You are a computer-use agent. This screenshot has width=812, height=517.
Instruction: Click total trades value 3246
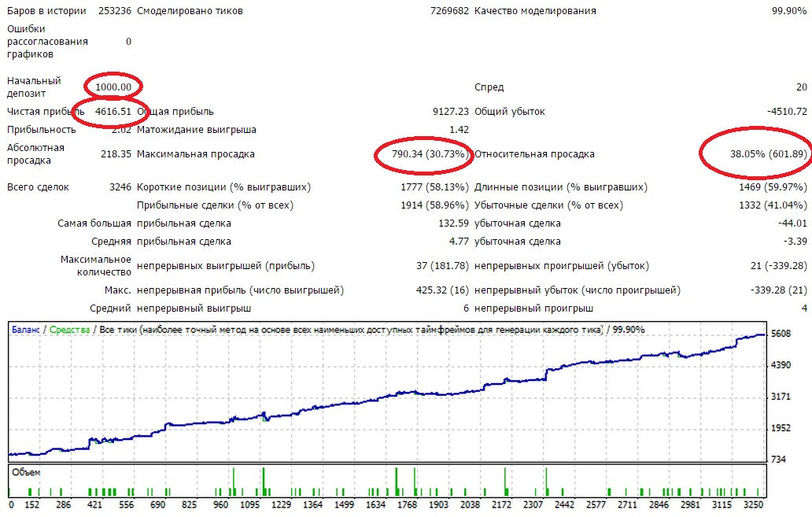click(x=120, y=187)
